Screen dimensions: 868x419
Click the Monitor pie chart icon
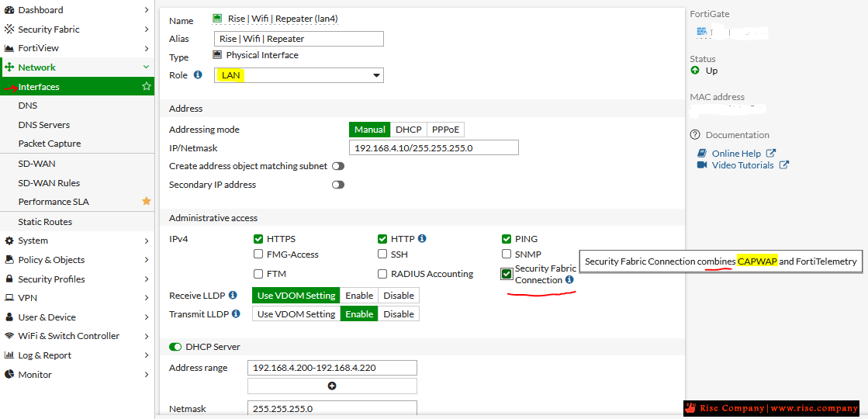pos(9,374)
